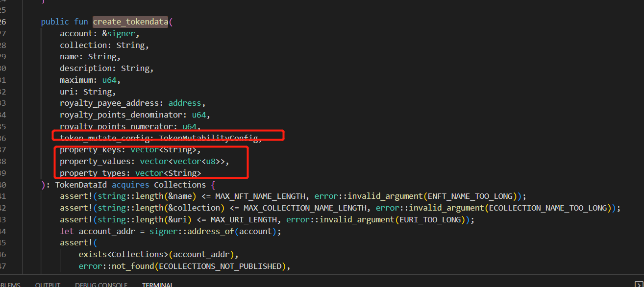The image size is (644, 287).
Task: Select the OUTPUT tab
Action: pyautogui.click(x=48, y=284)
